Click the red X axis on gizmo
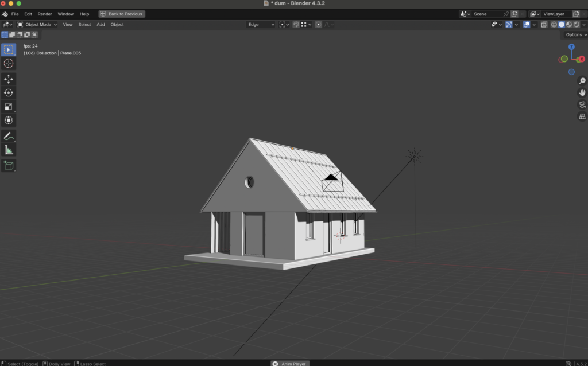 tap(582, 59)
